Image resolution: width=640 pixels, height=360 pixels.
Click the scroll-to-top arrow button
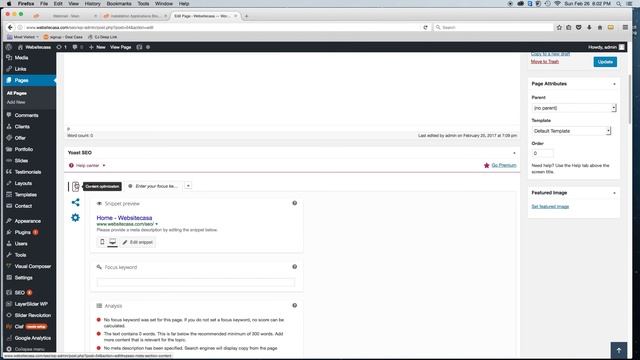click(x=619, y=350)
